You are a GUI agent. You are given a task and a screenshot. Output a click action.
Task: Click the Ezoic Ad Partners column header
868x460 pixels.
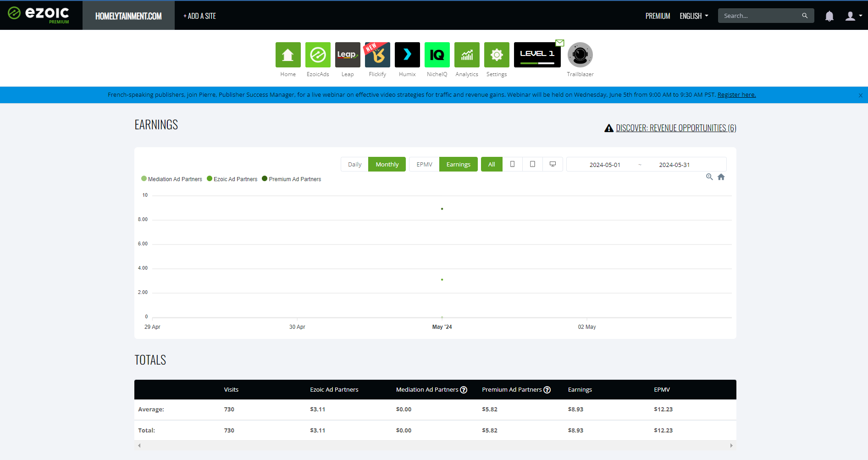[334, 390]
